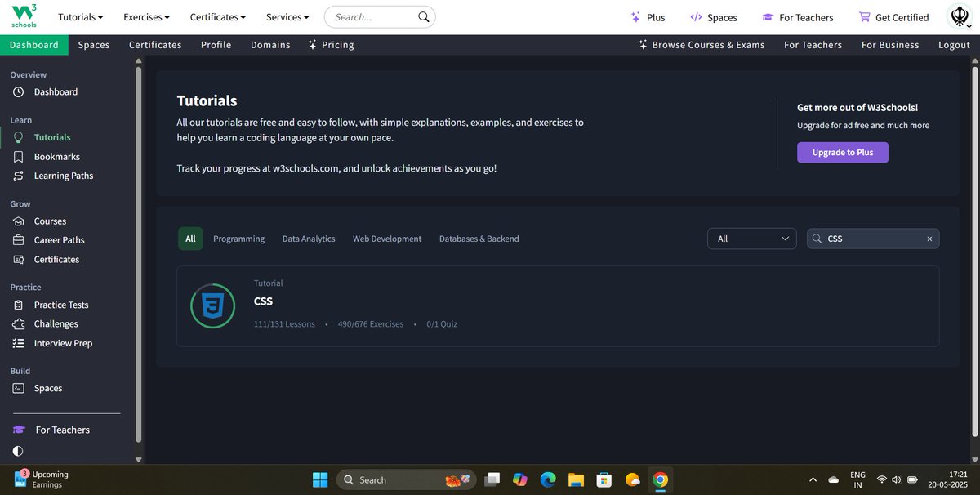Click the Wi-Fi icon in system tray
The height and width of the screenshot is (495, 980).
coord(881,479)
